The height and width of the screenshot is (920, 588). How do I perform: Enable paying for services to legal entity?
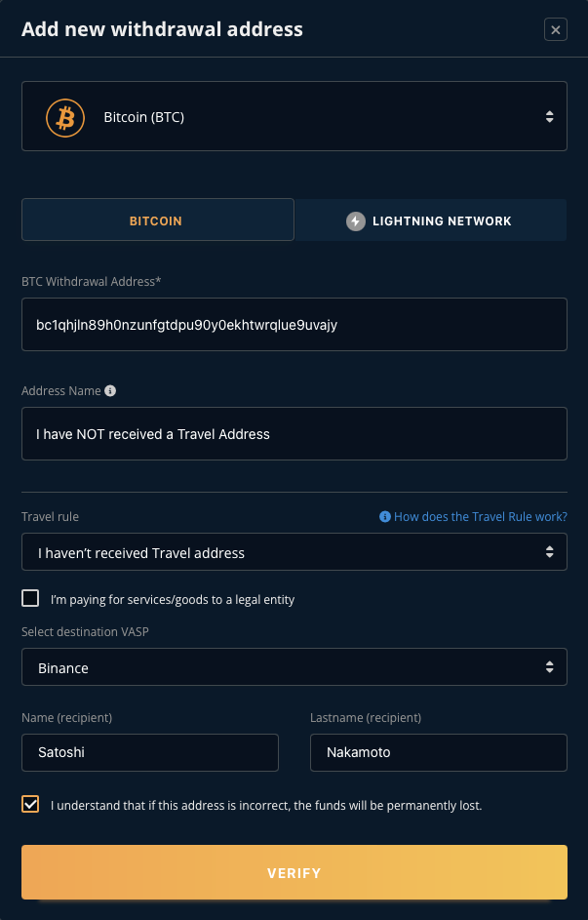31,599
